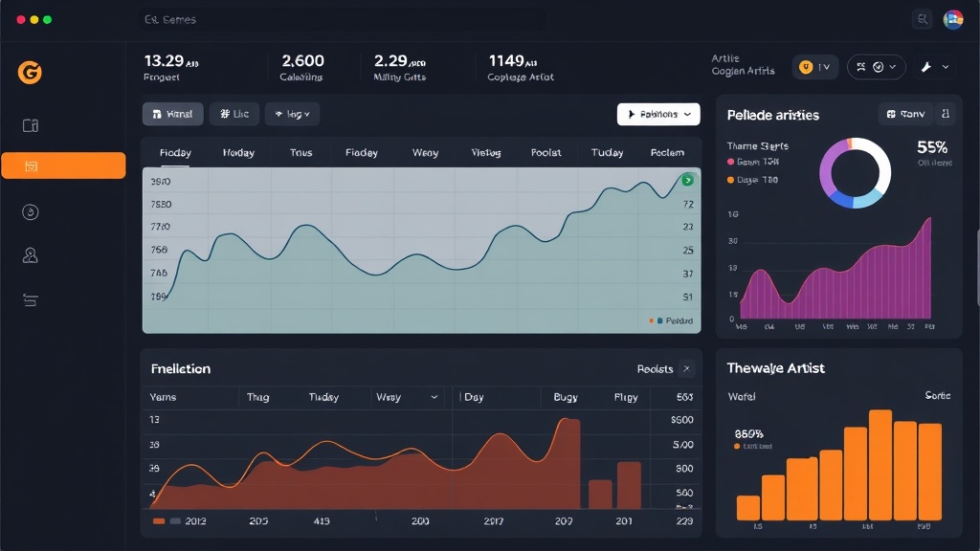The height and width of the screenshot is (551, 980).
Task: Switch to the Tnus tab
Action: pyautogui.click(x=301, y=153)
